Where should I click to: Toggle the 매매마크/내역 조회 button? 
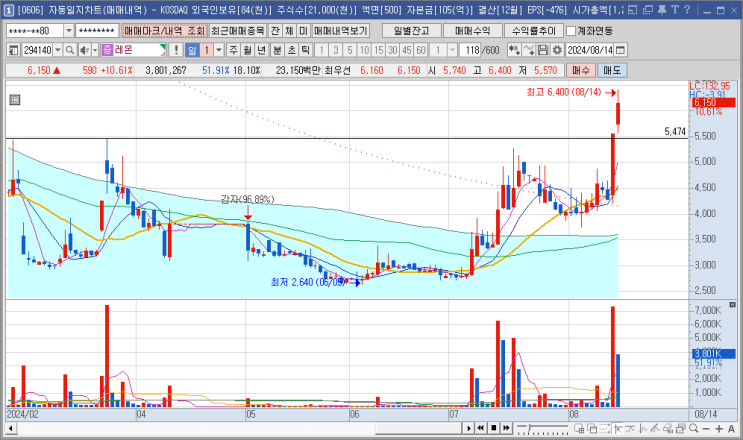point(164,31)
